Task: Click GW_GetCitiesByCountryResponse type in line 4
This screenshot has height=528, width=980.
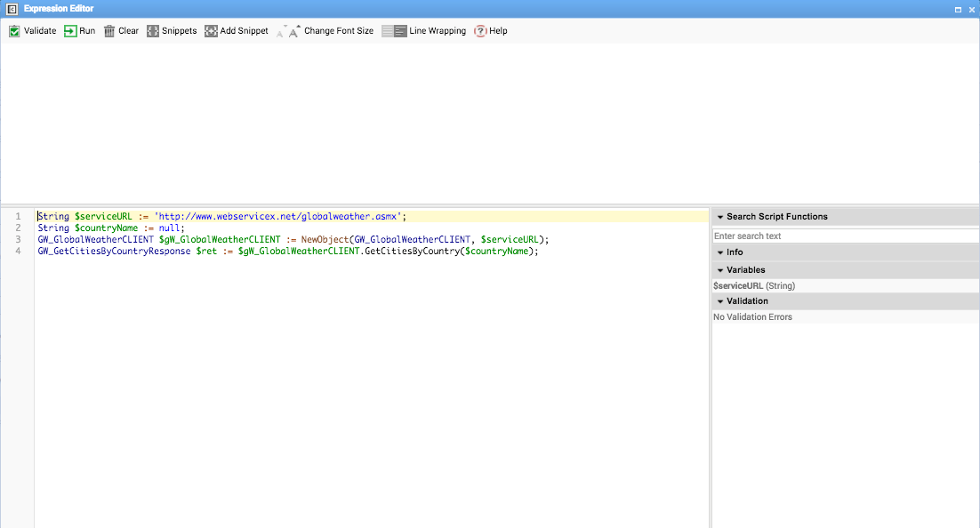Action: (114, 252)
